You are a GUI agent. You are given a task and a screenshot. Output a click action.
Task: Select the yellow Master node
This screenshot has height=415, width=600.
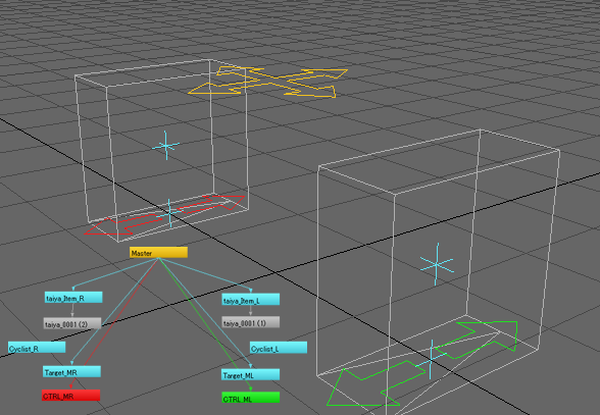click(158, 252)
